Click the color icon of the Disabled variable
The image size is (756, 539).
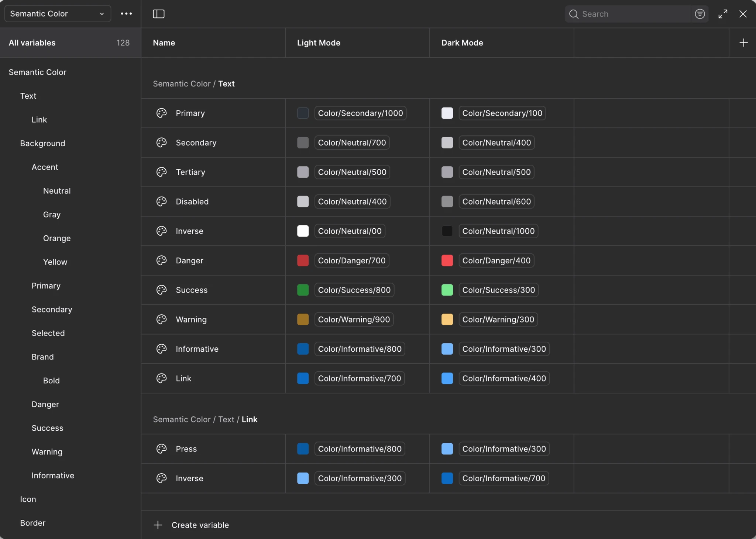pos(161,201)
